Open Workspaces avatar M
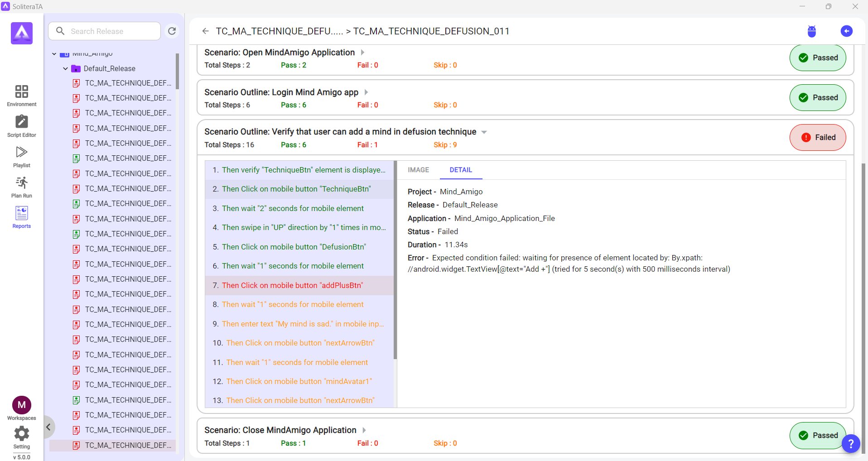The width and height of the screenshot is (868, 461). pyautogui.click(x=22, y=405)
